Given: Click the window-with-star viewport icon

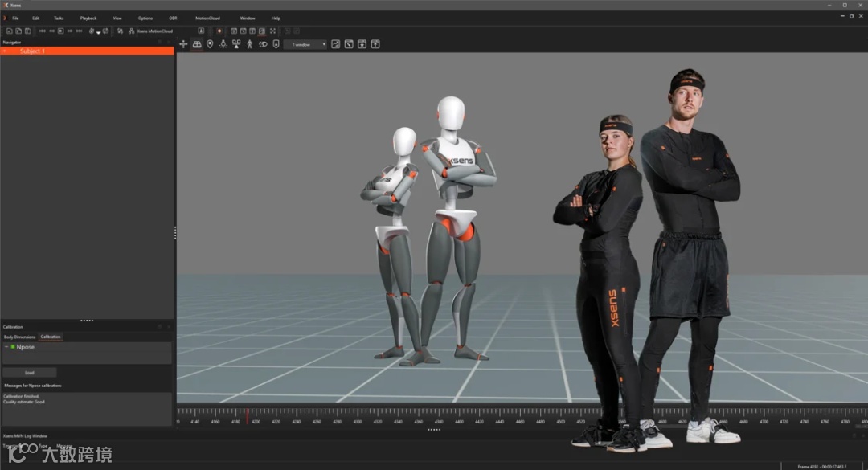Looking at the screenshot, I should click(x=362, y=44).
